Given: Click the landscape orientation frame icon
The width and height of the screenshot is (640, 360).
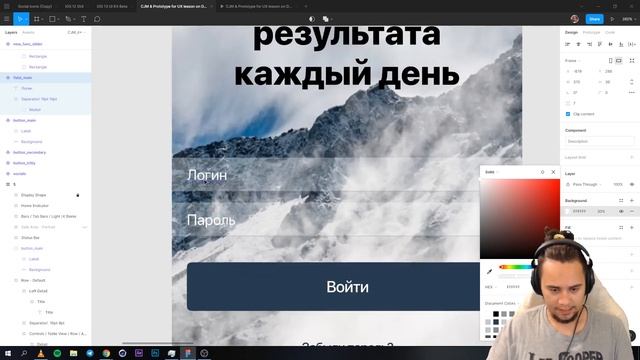Looking at the screenshot, I should 619,60.
